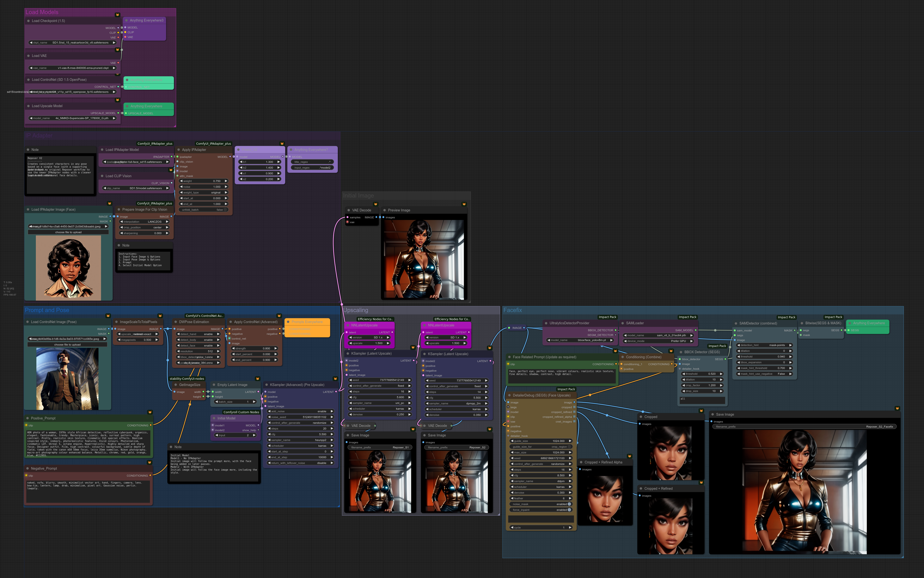Toggle unfold_batch in Apply IPAdapter

225,209
